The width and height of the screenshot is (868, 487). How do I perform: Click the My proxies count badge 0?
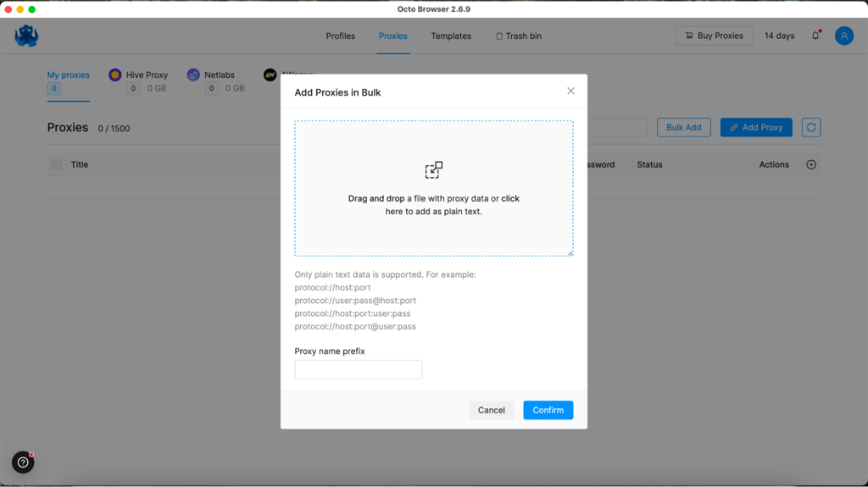[x=53, y=89]
